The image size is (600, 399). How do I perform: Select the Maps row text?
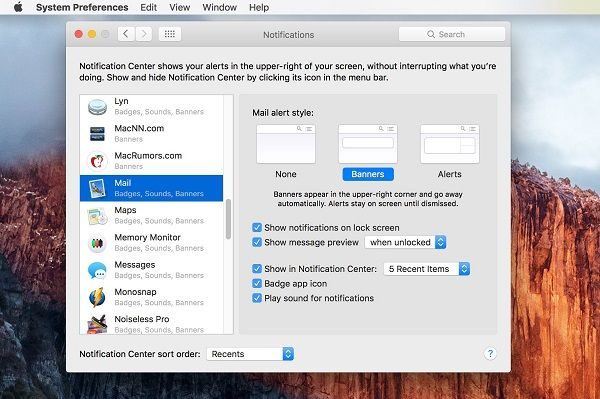(125, 210)
